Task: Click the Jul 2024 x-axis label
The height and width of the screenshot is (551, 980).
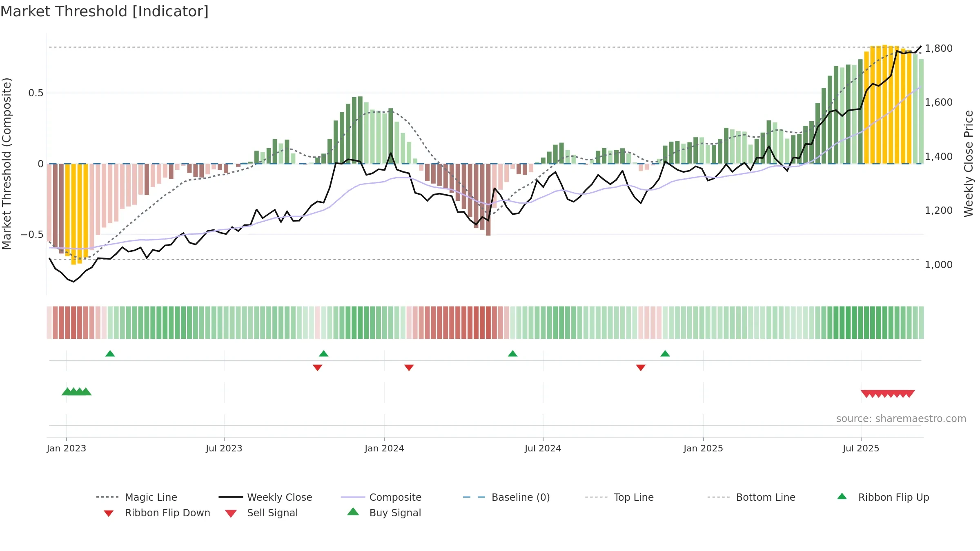Action: 543,448
